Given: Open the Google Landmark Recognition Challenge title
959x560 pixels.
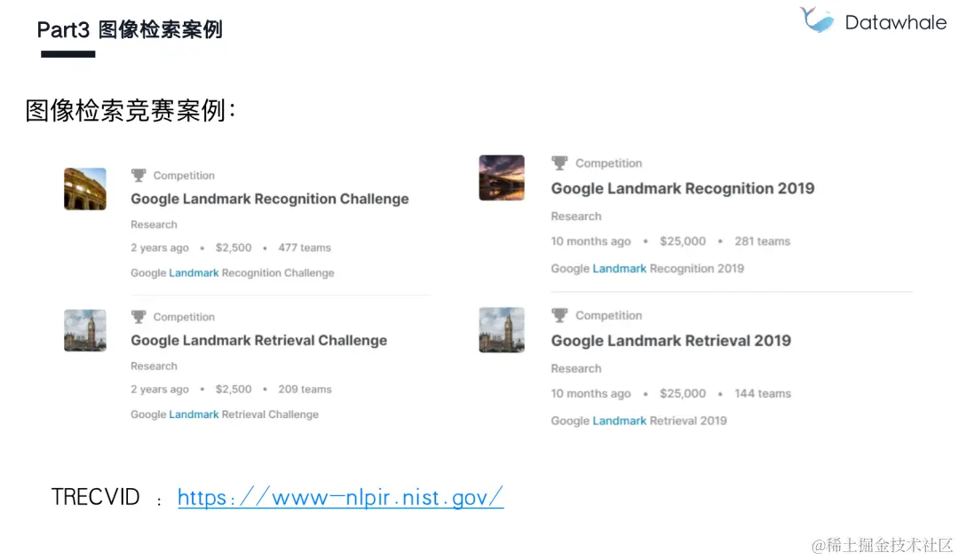Looking at the screenshot, I should pyautogui.click(x=270, y=199).
